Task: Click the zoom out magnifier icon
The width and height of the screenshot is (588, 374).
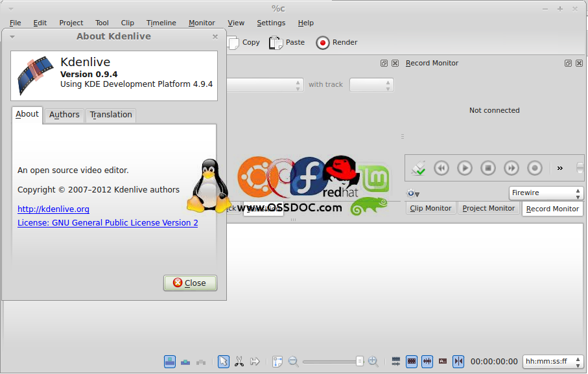Action: point(293,362)
